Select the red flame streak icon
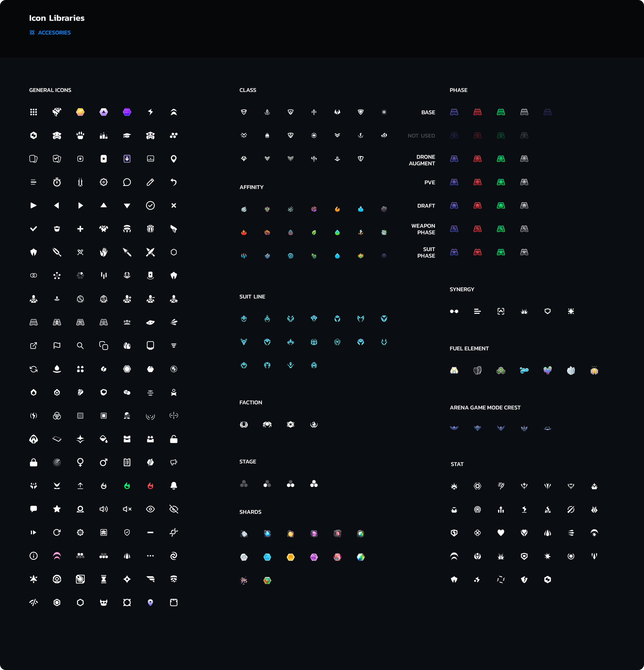 (150, 486)
